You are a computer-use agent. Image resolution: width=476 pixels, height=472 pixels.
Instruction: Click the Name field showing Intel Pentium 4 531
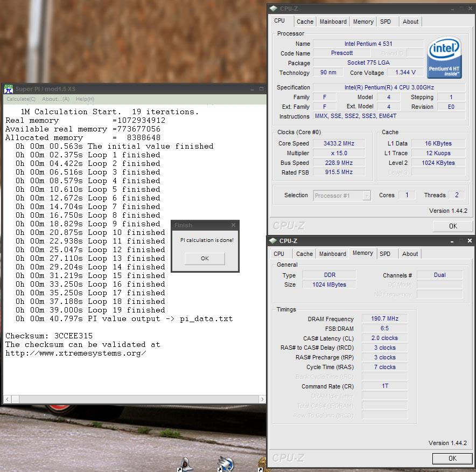point(368,44)
